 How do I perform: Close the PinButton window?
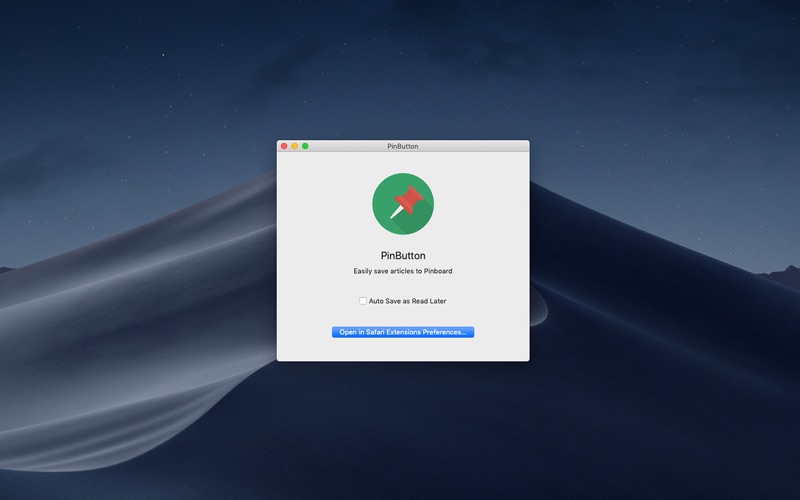pos(284,146)
